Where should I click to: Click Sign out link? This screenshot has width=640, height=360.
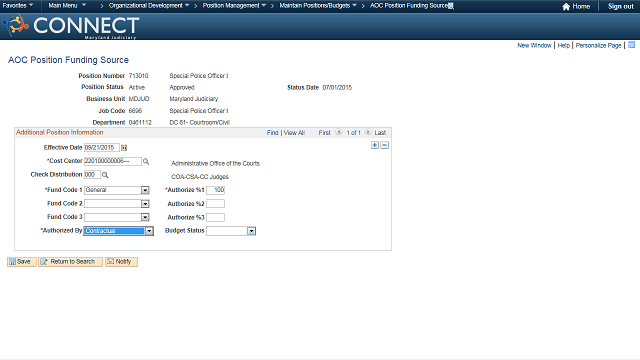tap(620, 7)
